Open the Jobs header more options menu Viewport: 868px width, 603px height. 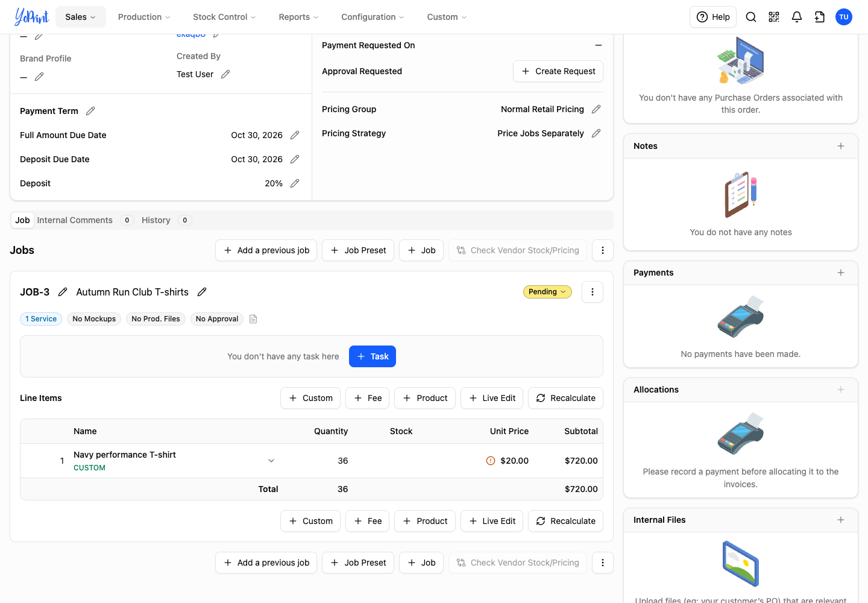click(603, 250)
